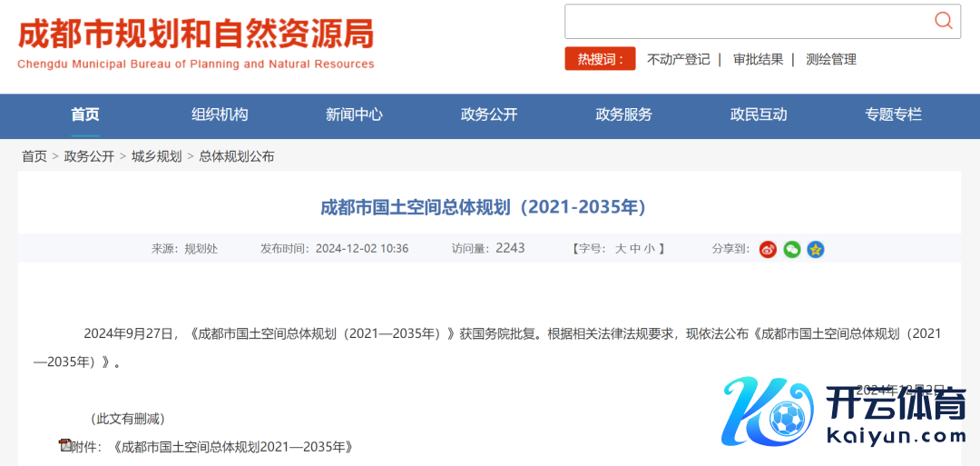Set font size to medium (中)
The height and width of the screenshot is (466, 980).
[x=635, y=248]
